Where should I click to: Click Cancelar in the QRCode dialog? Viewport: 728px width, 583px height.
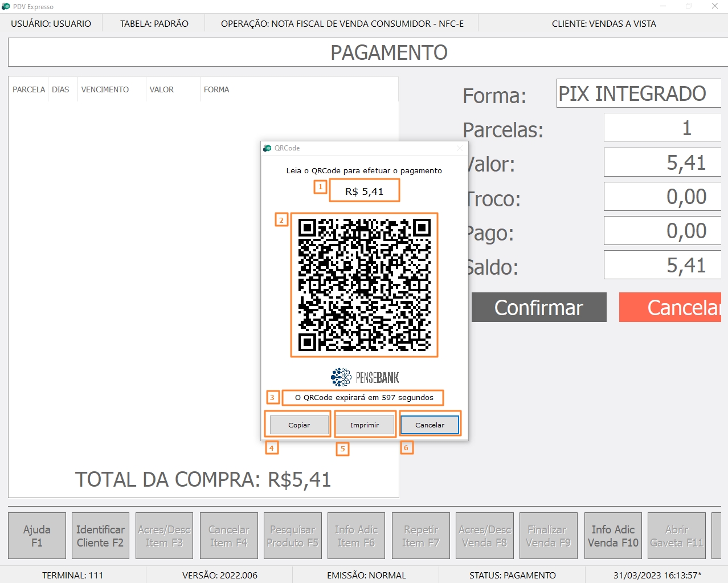tap(430, 425)
